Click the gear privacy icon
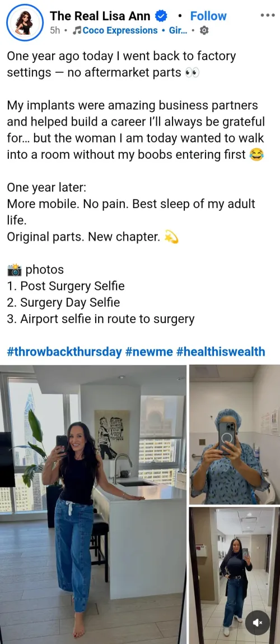The image size is (280, 644). (x=204, y=31)
